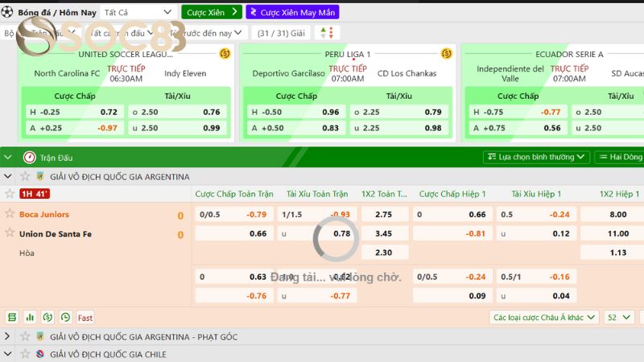Click Cược Chấp Hiệp 1 column header
644x362 pixels.
[x=452, y=194]
